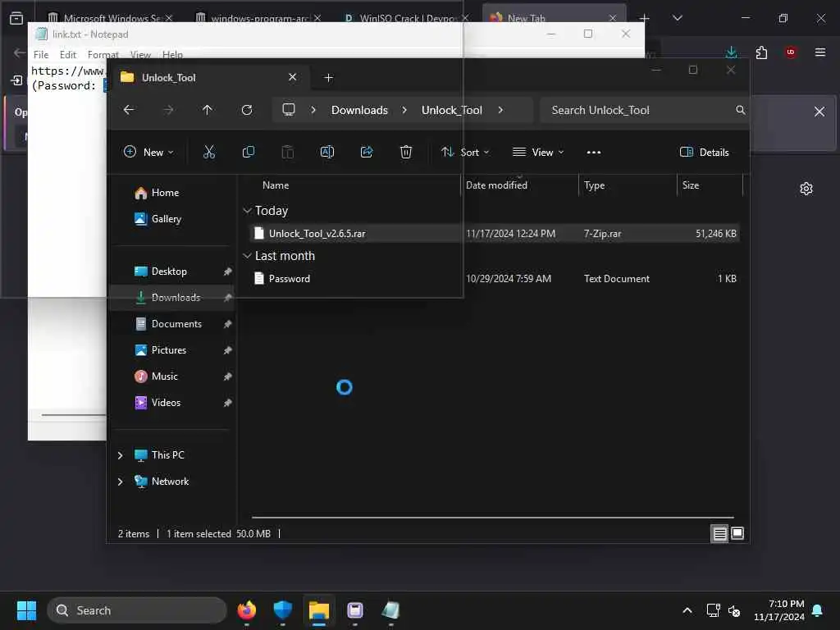Click the Notepad icon in taskbar
The image size is (840, 630).
[390, 610]
